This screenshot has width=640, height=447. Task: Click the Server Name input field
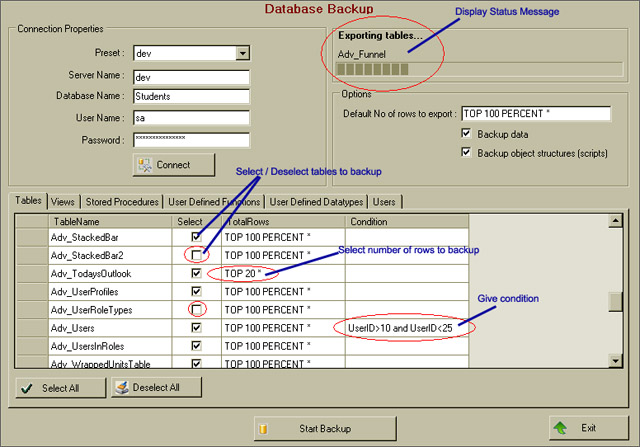(190, 75)
